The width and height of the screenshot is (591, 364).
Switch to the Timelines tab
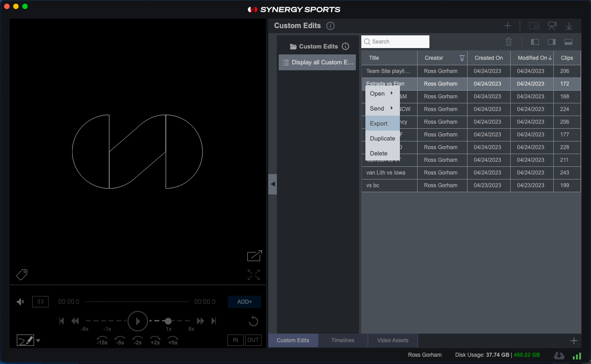(343, 340)
